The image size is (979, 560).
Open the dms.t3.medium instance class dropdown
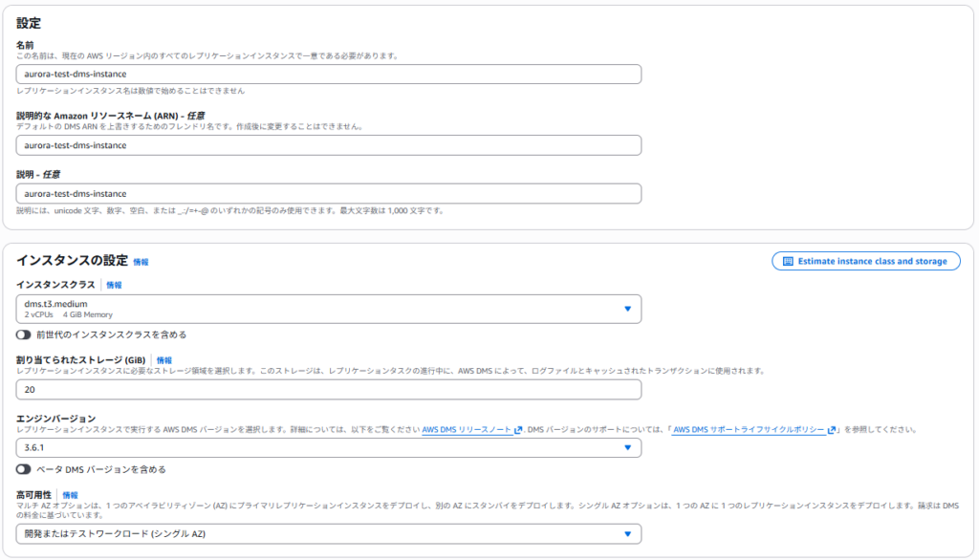click(328, 309)
